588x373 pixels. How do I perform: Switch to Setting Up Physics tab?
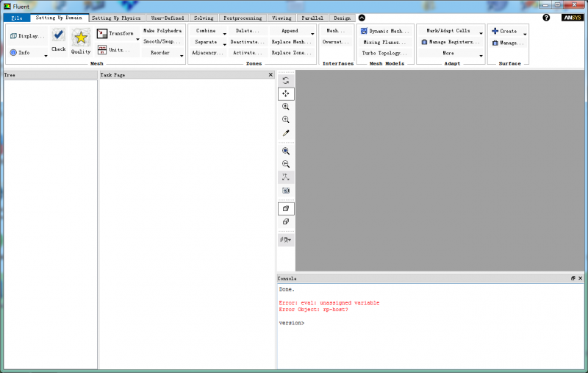116,18
